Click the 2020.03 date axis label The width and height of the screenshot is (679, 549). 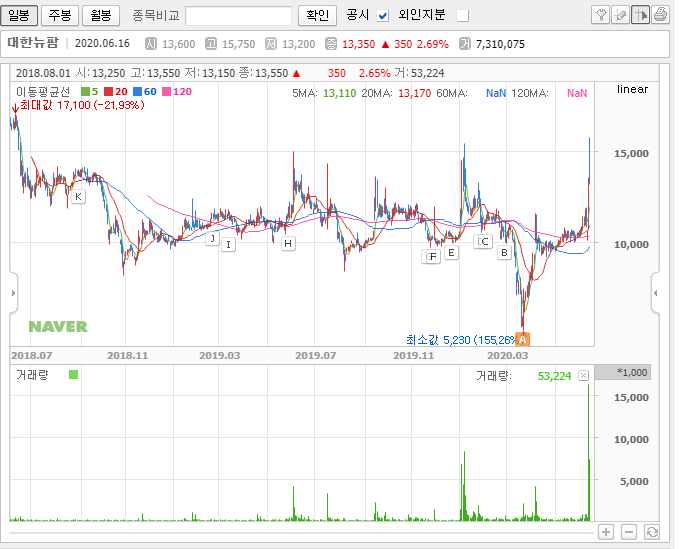coord(508,355)
